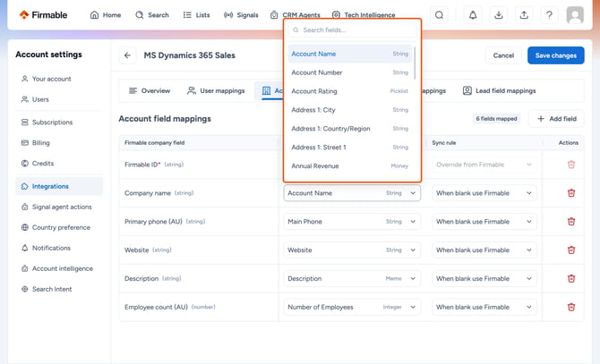Viewport: 600px width, 364px height.
Task: Select Annual Revenue option
Action: click(x=350, y=166)
